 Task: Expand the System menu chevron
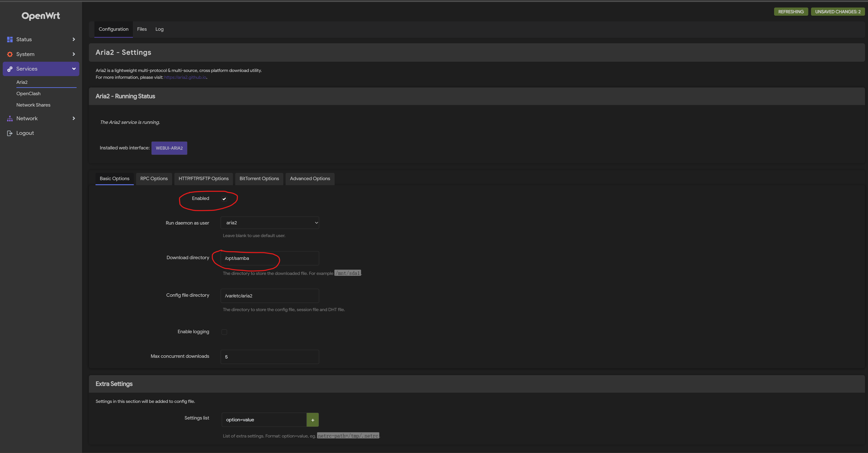74,54
